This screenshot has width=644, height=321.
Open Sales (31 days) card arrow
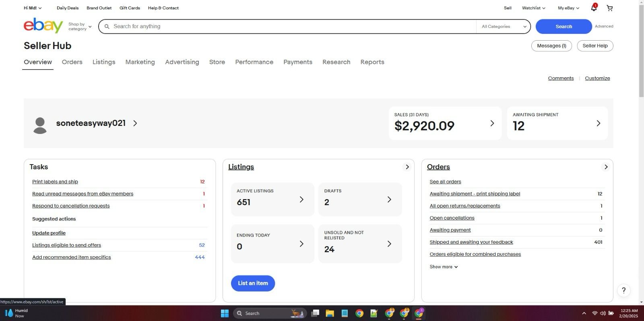[492, 123]
